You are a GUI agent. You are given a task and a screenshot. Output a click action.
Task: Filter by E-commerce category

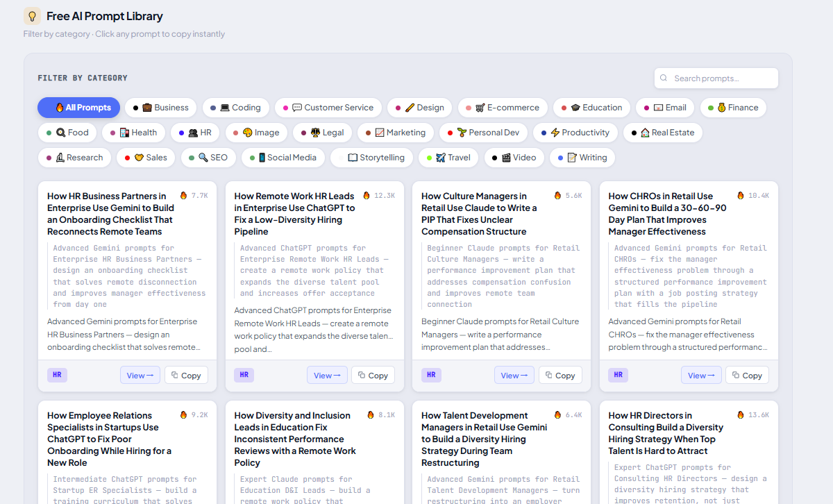503,108
